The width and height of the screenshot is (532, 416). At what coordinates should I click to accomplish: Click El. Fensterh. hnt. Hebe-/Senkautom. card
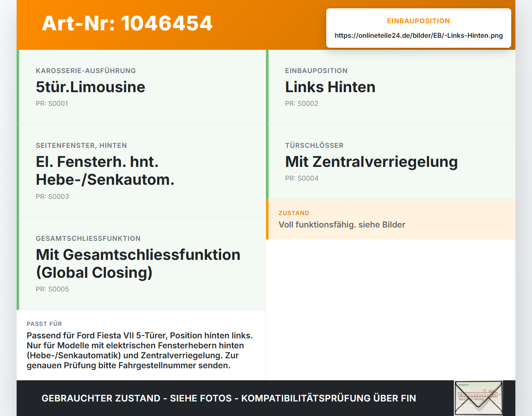141,171
